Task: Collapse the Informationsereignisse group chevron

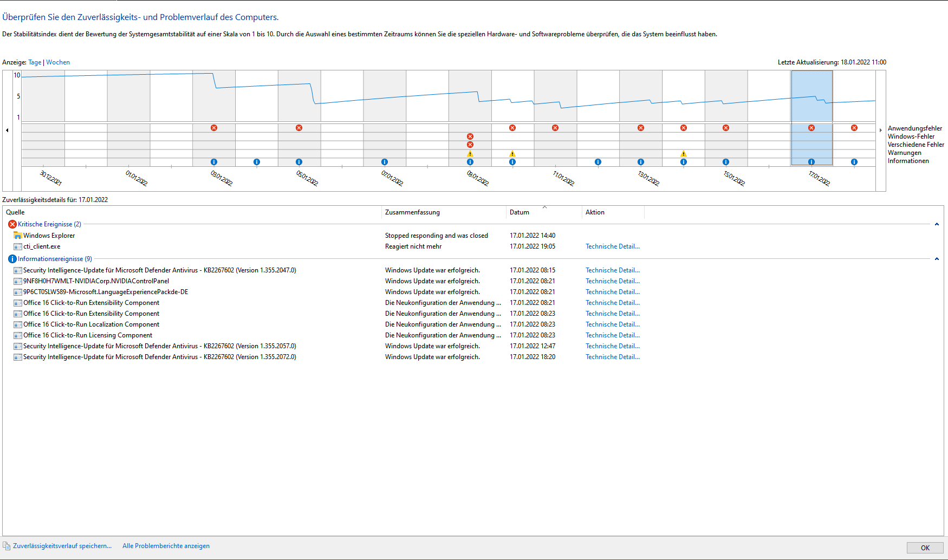Action: click(x=937, y=259)
